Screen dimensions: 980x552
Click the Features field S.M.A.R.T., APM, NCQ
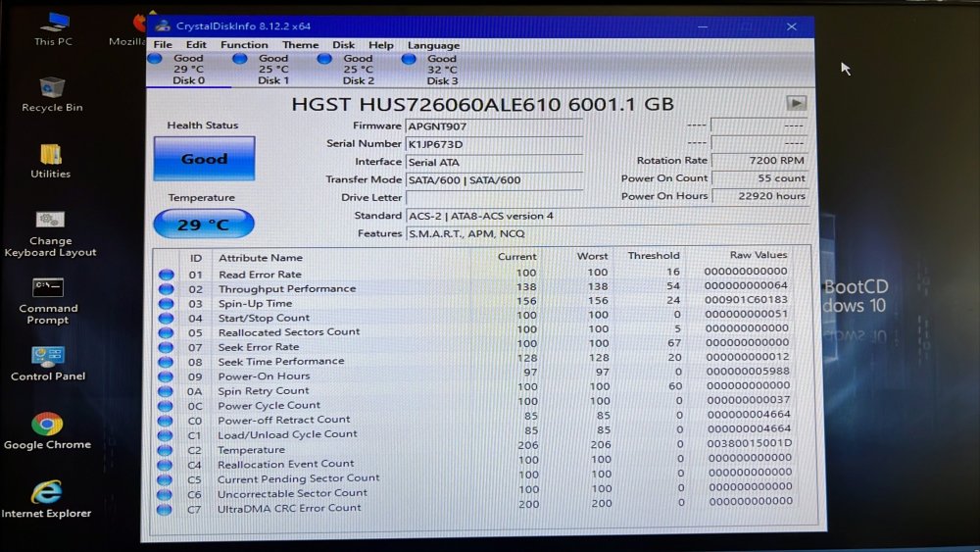[x=607, y=233]
